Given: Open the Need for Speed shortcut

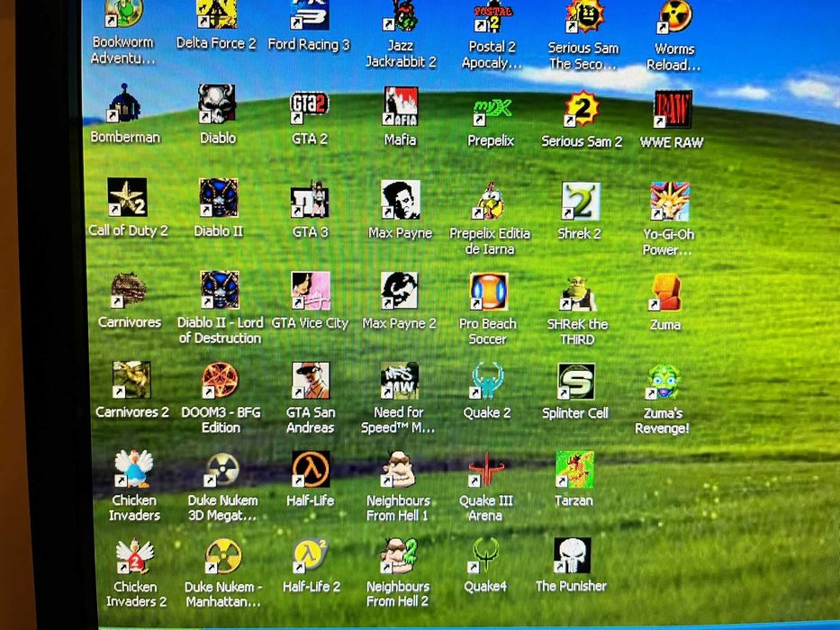Looking at the screenshot, I should click(x=399, y=382).
